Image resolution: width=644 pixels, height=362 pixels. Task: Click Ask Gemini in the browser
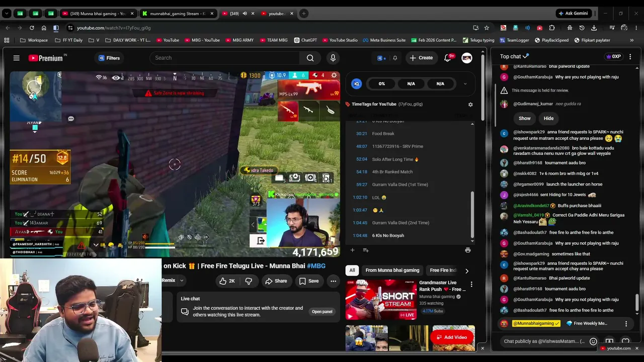click(573, 14)
